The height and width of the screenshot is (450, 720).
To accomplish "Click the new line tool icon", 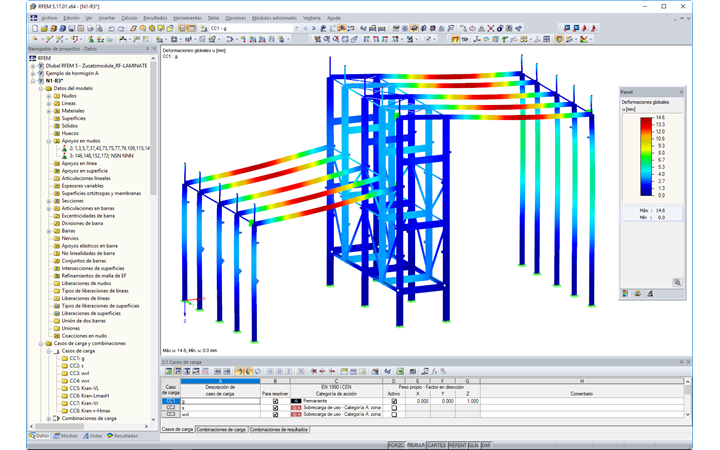I will pyautogui.click(x=48, y=39).
